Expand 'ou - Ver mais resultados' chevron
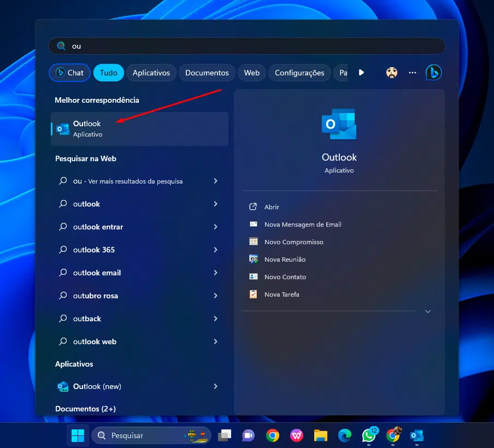 pyautogui.click(x=215, y=181)
